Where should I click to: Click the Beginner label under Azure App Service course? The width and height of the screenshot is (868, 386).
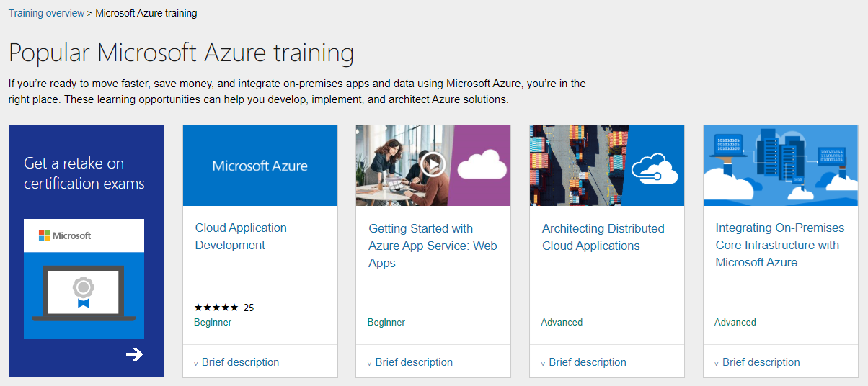tap(386, 322)
